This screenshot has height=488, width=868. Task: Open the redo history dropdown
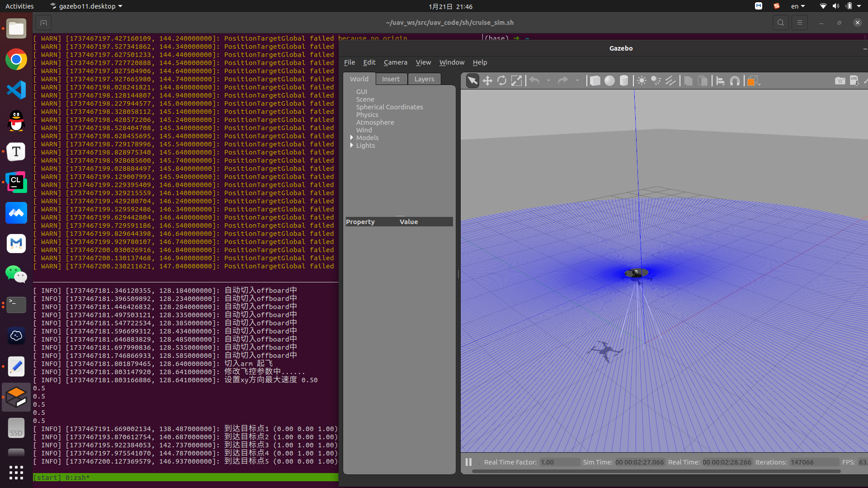577,80
